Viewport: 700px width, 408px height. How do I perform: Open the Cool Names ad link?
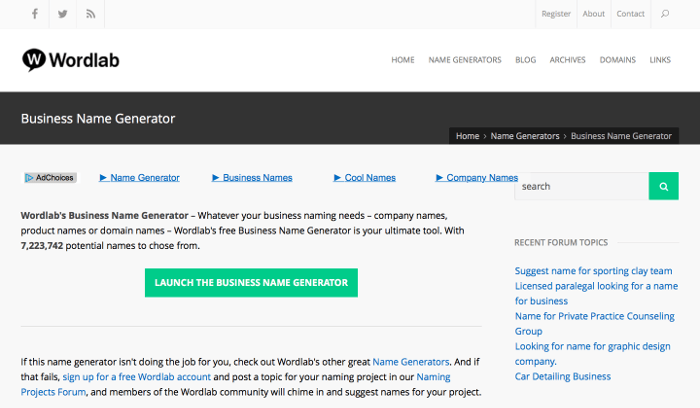(x=364, y=178)
